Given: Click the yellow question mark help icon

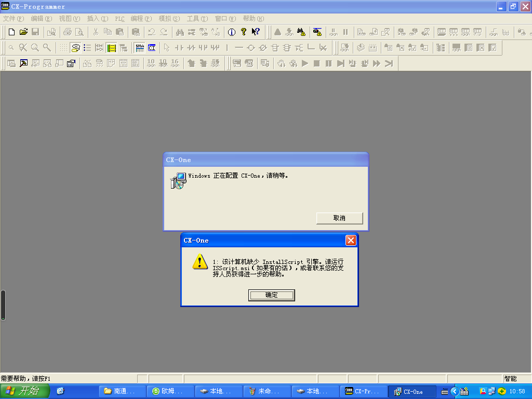Looking at the screenshot, I should pos(243,32).
